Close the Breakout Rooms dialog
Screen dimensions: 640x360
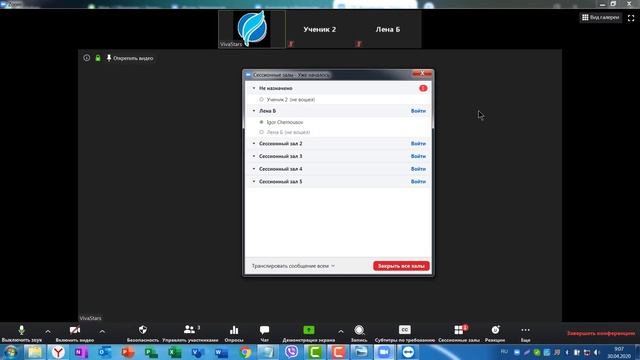422,73
